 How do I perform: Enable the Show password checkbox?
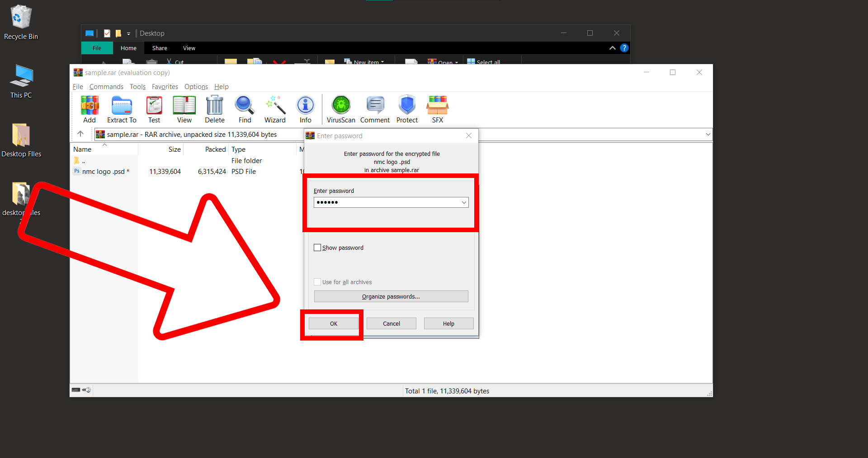click(x=317, y=248)
